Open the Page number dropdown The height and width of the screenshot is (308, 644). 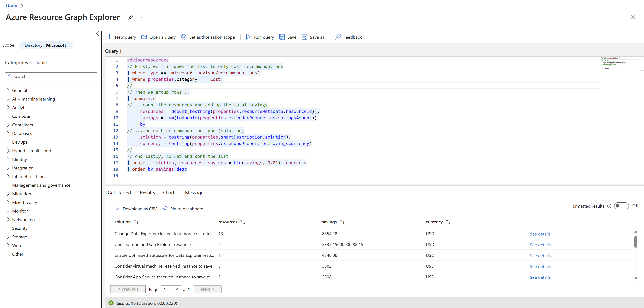tap(171, 289)
